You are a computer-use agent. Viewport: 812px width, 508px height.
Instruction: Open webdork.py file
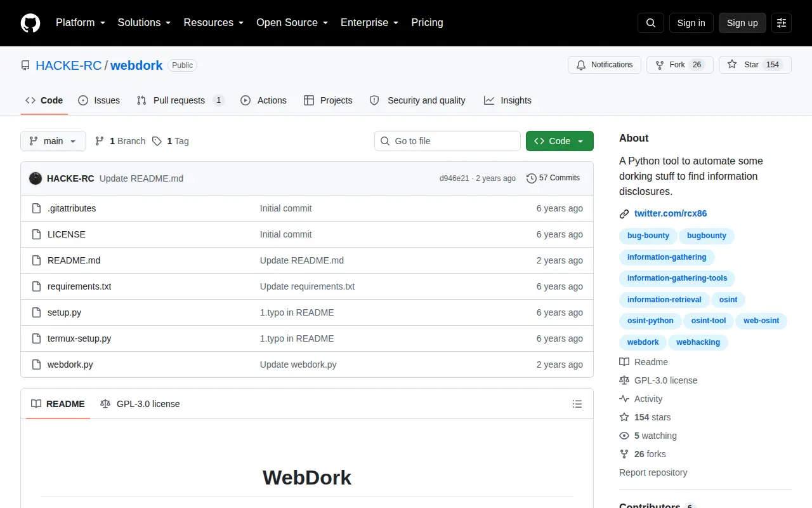click(x=70, y=364)
